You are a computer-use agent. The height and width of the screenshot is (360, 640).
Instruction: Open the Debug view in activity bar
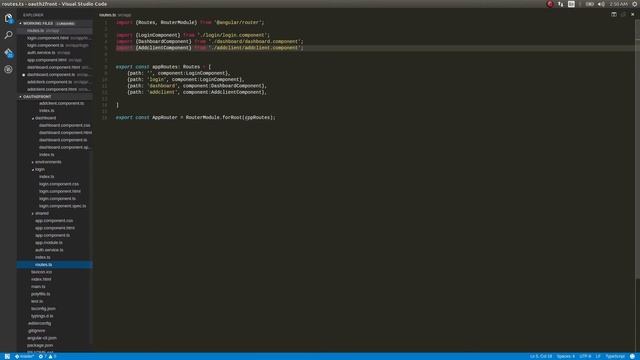8,69
